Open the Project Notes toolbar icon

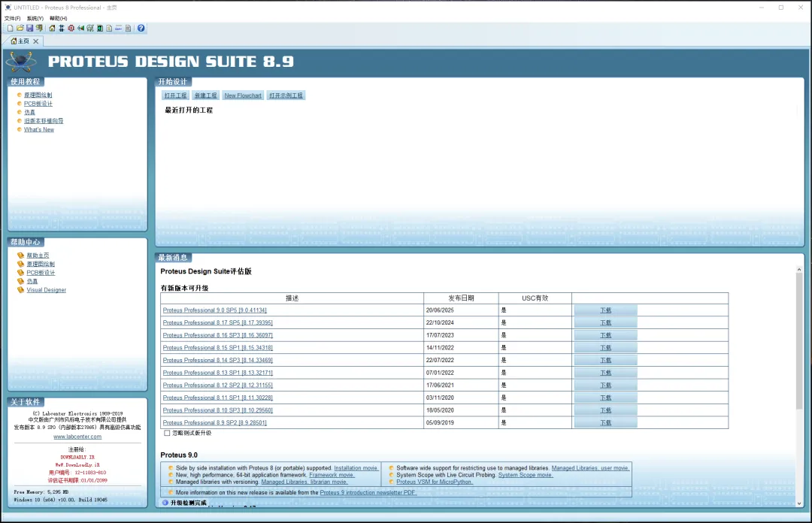(x=128, y=28)
